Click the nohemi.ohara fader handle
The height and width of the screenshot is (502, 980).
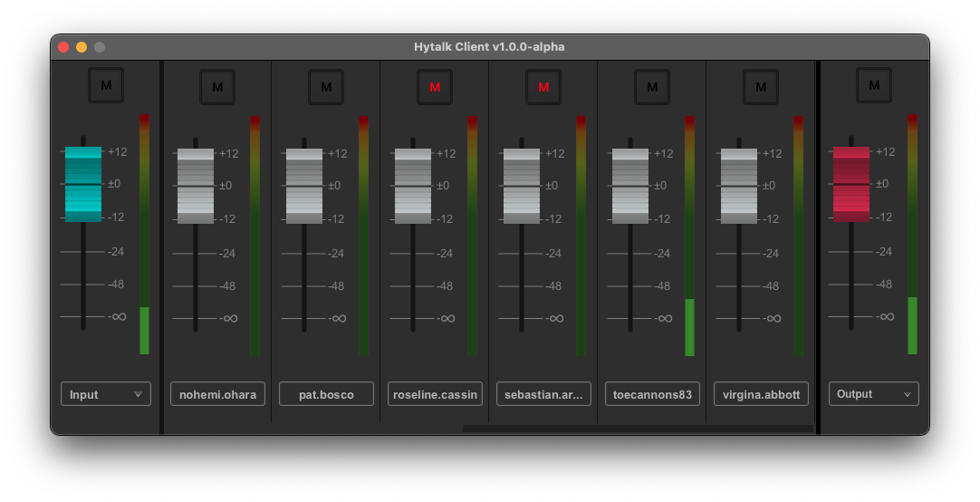click(196, 187)
